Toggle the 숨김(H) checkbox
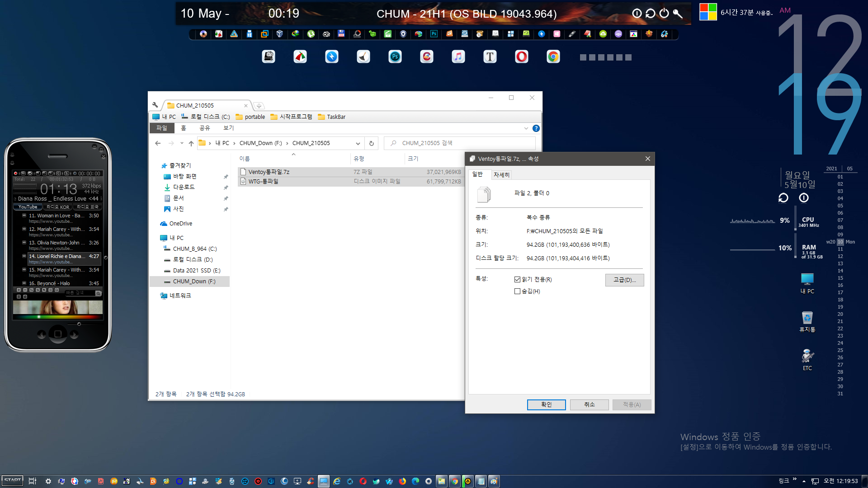Screen dimensions: 868x488 tap(517, 291)
